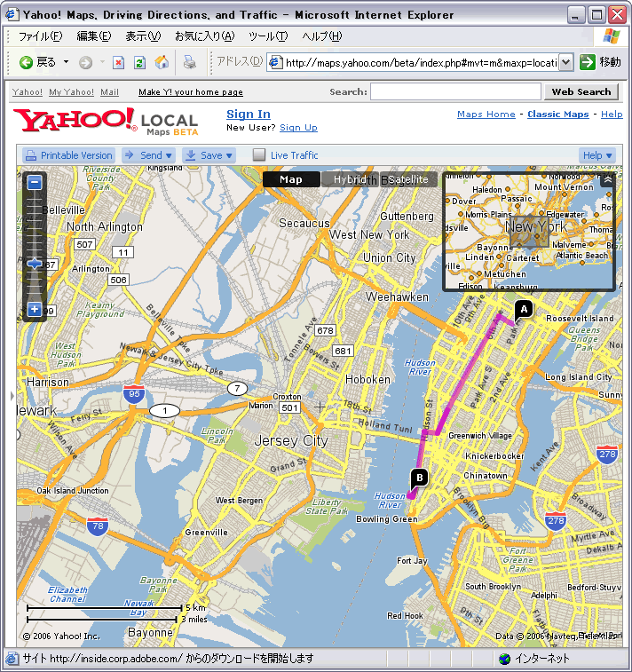Viewport: 632px width, 672px height.
Task: Switch to Satellite view
Action: pos(408,179)
